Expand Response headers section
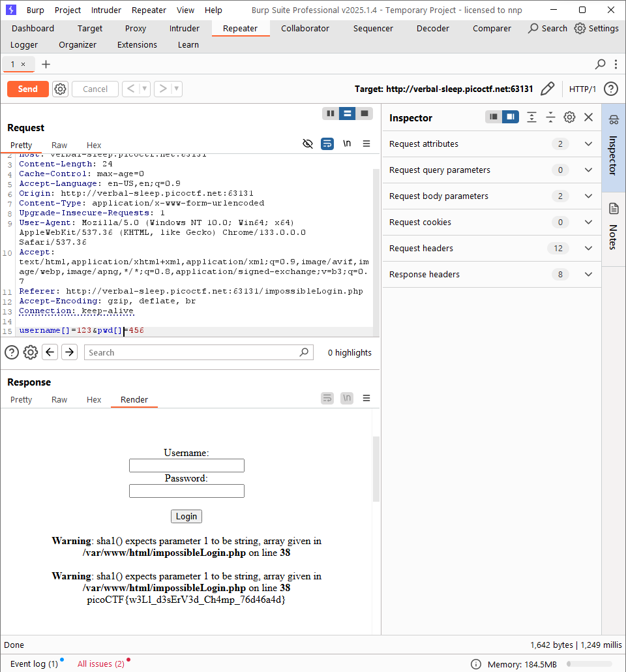626x672 pixels. click(x=492, y=275)
